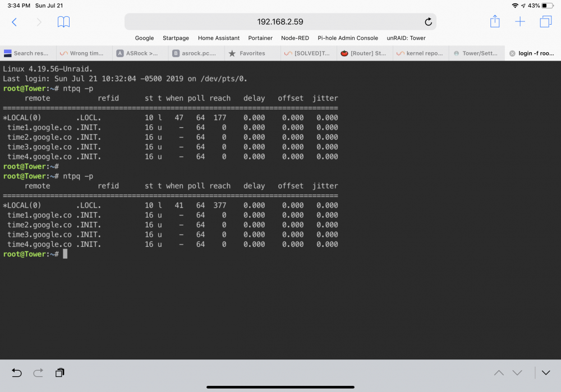Click the terminal cursor at last prompt
Viewport: 561px width, 392px height.
pyautogui.click(x=65, y=254)
